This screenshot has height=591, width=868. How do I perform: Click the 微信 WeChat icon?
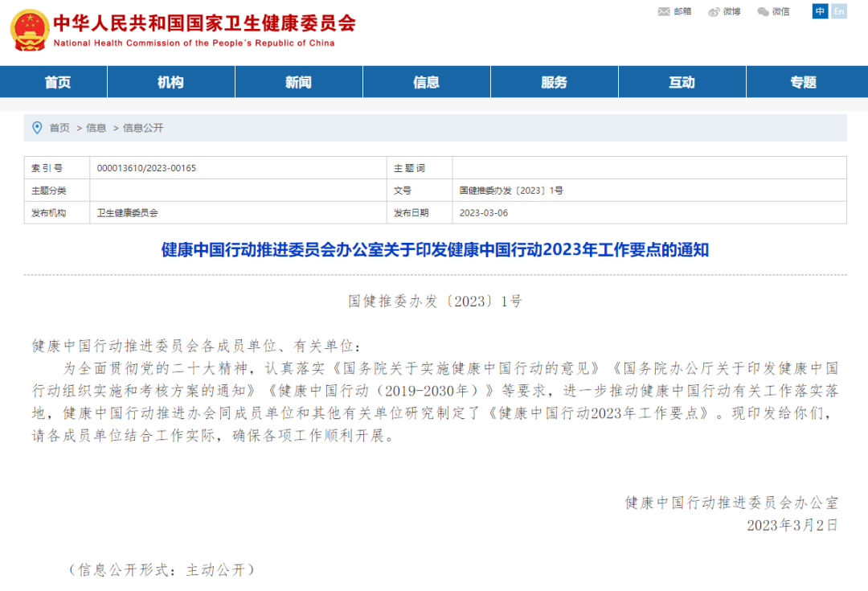(x=763, y=11)
